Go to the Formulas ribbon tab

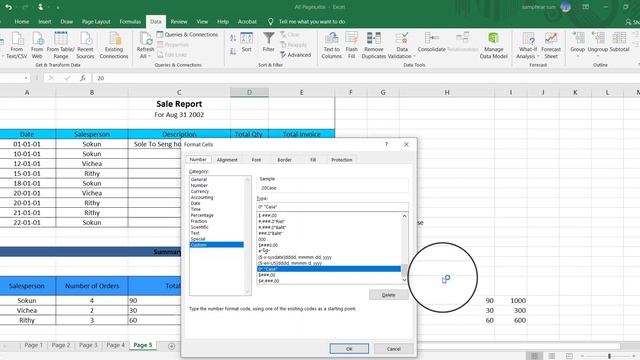pyautogui.click(x=130, y=22)
